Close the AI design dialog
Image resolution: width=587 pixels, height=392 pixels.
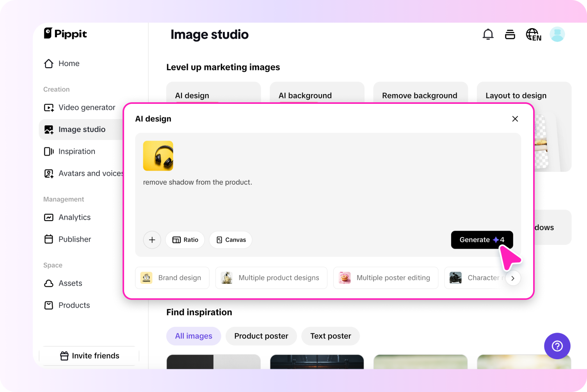515,119
